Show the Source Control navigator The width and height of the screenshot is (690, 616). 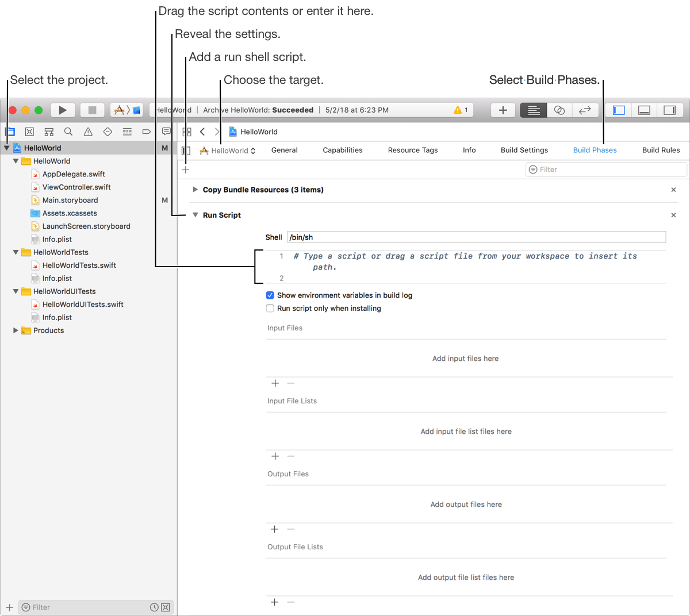29,132
